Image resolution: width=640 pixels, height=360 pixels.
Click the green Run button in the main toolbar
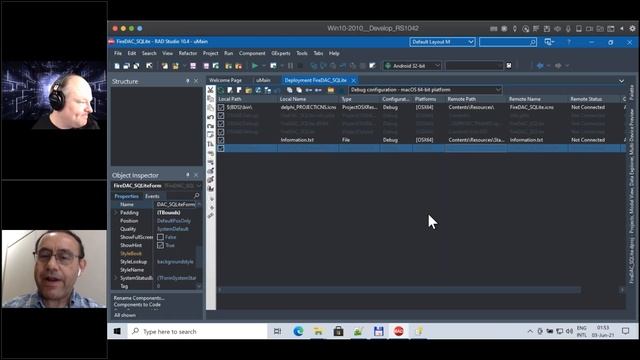[x=255, y=66]
